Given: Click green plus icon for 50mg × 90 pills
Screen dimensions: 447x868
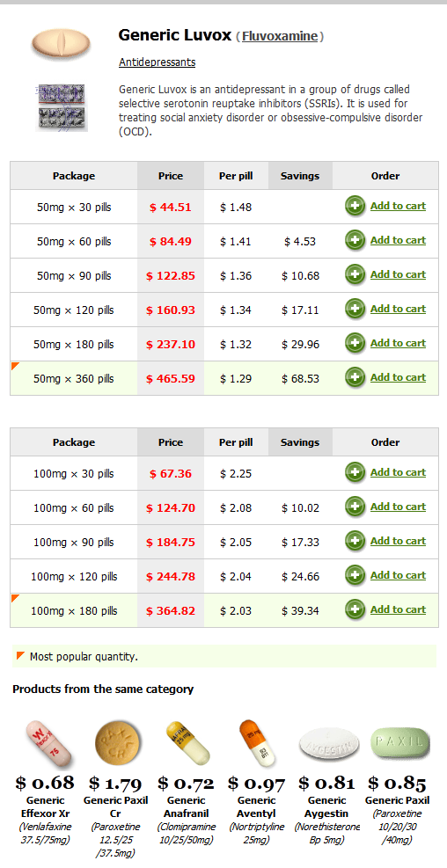Looking at the screenshot, I should tap(355, 275).
